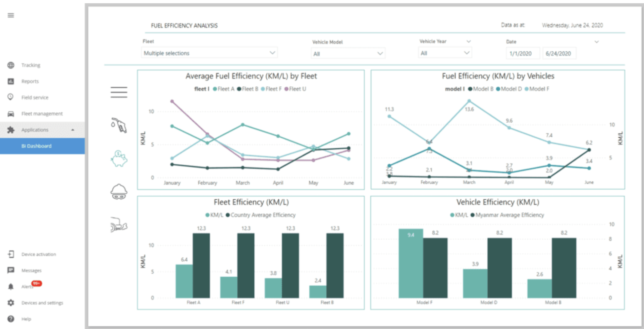The image size is (644, 329).
Task: Click the Fleet B 2.4 KM/L bar
Action: tap(318, 291)
